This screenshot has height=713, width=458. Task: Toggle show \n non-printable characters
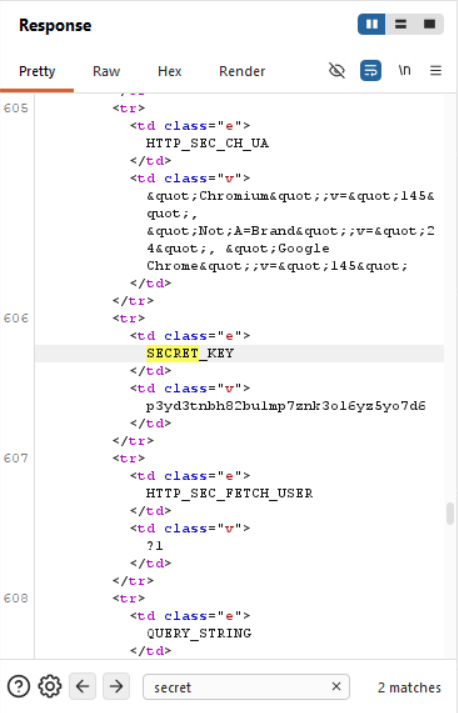[x=404, y=70]
